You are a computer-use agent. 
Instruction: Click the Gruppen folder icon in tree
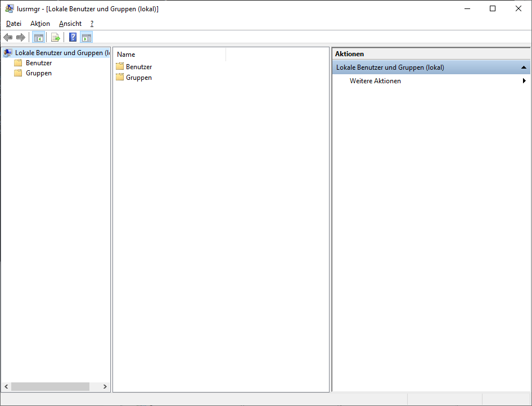pos(18,73)
